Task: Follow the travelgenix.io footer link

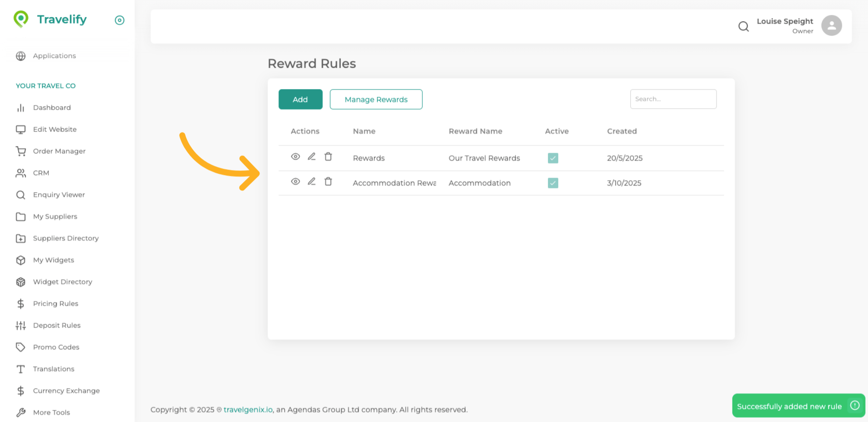Action: pos(248,410)
